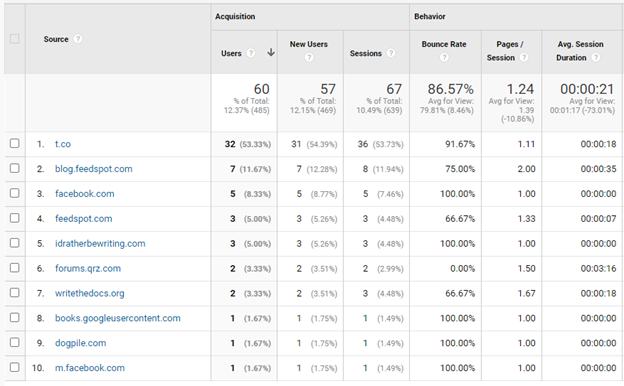Check the box for t.co row

coord(15,143)
